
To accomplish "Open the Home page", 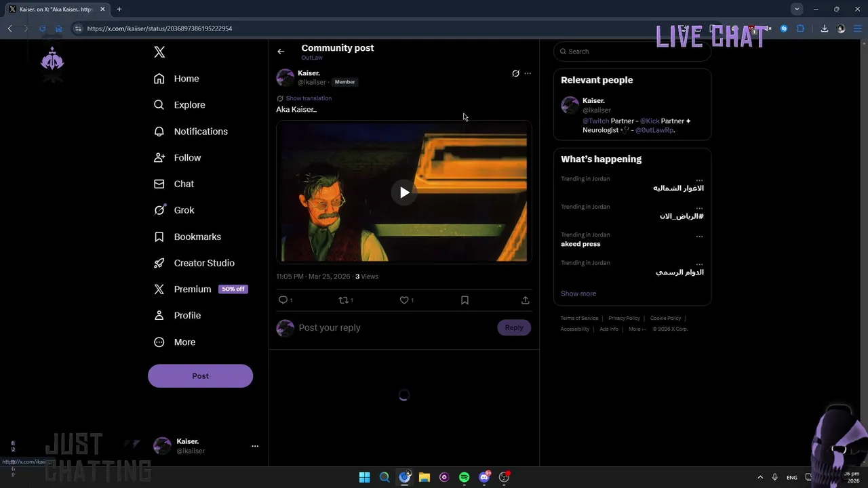I will point(176,79).
